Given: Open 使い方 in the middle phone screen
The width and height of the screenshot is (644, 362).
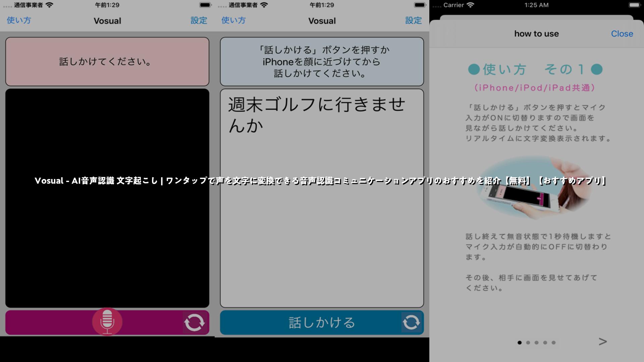Looking at the screenshot, I should coord(233,20).
